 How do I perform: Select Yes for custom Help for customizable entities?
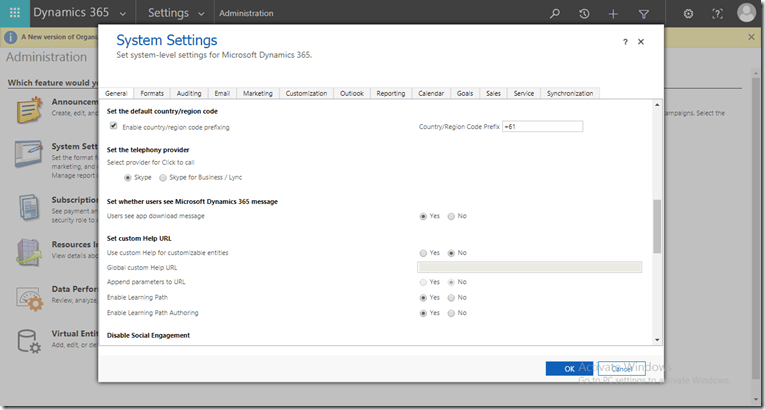pyautogui.click(x=424, y=253)
